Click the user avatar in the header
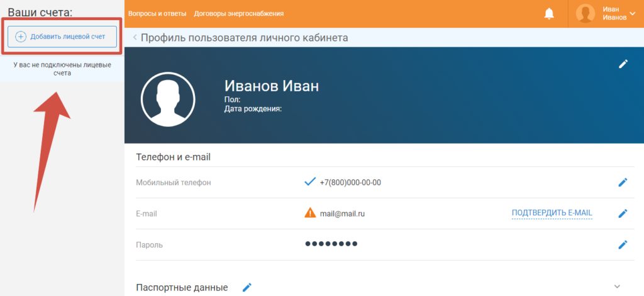644x296 pixels. coord(586,14)
